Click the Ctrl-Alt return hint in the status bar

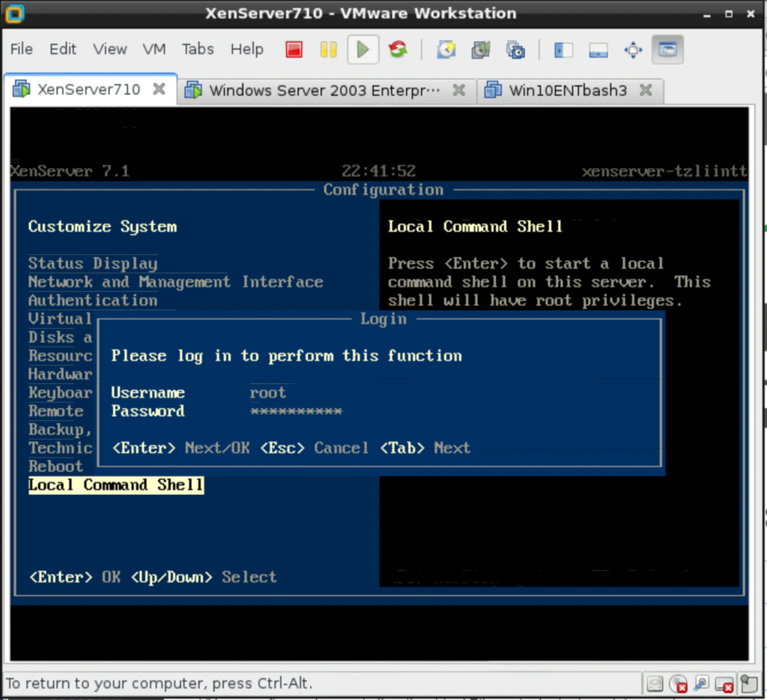point(159,683)
